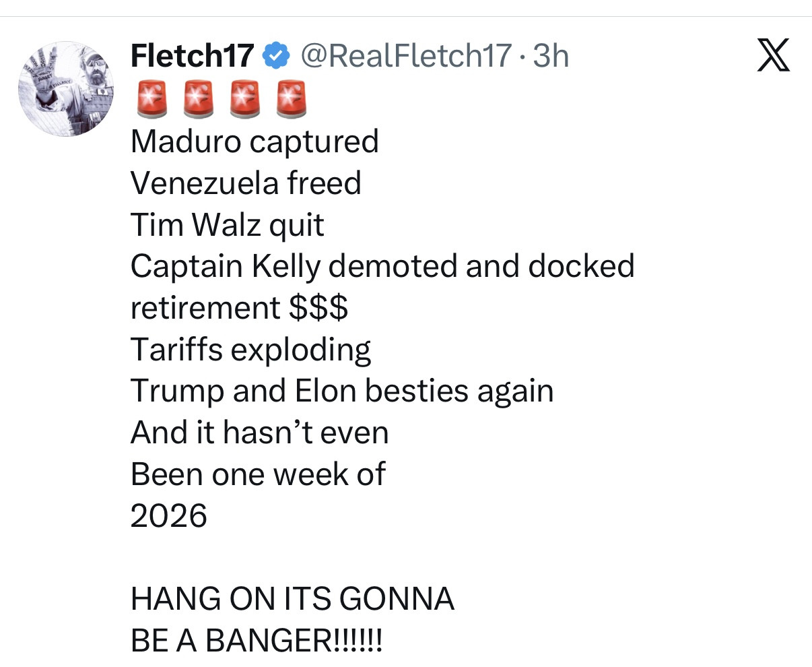Click the "Venezuela freed" text
The height and width of the screenshot is (667, 812).
pyautogui.click(x=246, y=183)
